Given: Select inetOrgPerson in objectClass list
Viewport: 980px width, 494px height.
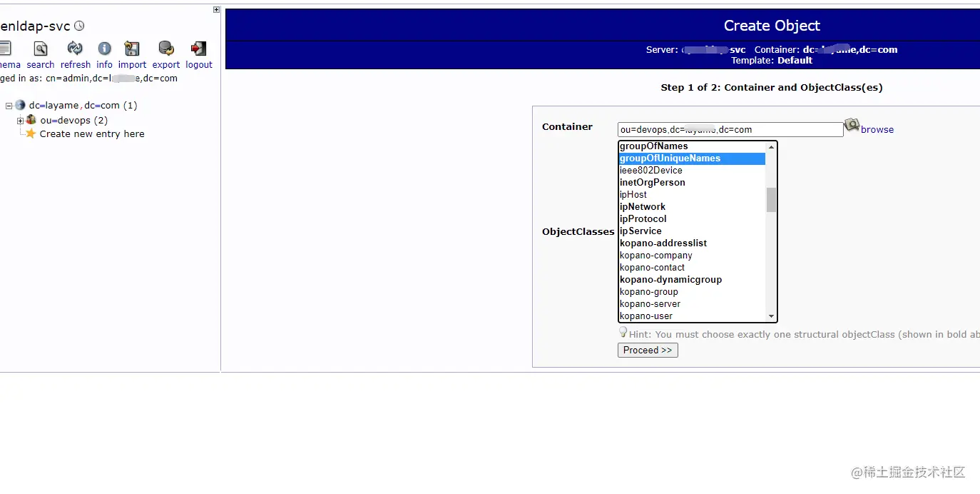Looking at the screenshot, I should (692, 183).
